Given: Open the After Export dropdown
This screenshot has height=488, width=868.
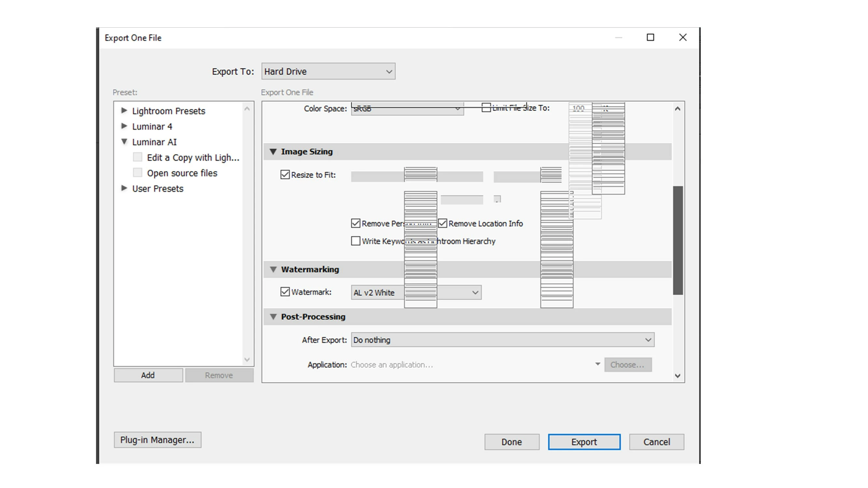Looking at the screenshot, I should tap(503, 340).
